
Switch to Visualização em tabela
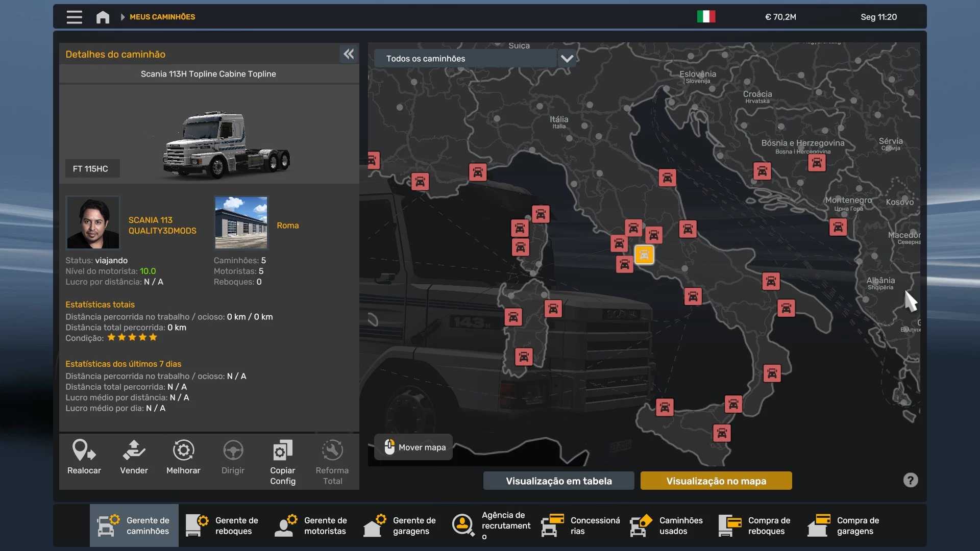tap(558, 481)
